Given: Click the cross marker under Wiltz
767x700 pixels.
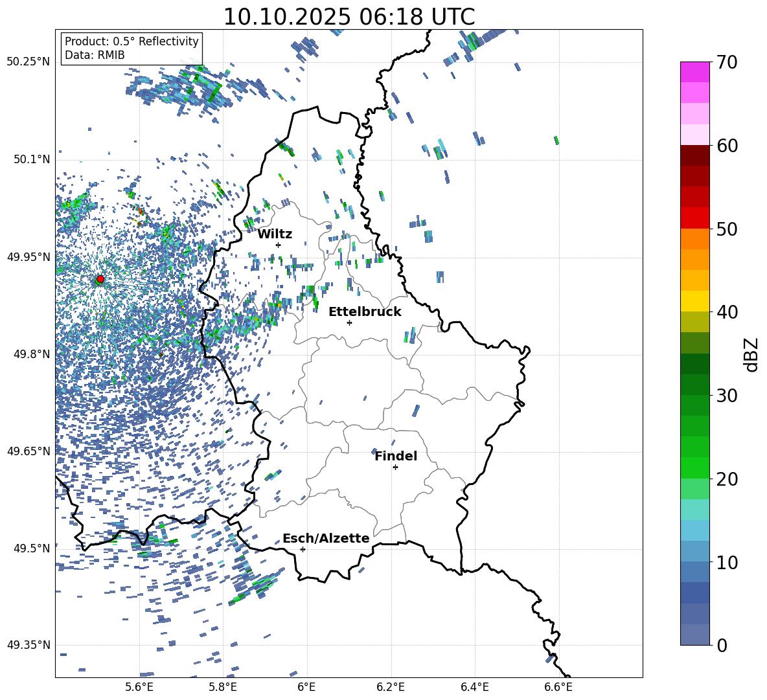Looking at the screenshot, I should click(278, 245).
